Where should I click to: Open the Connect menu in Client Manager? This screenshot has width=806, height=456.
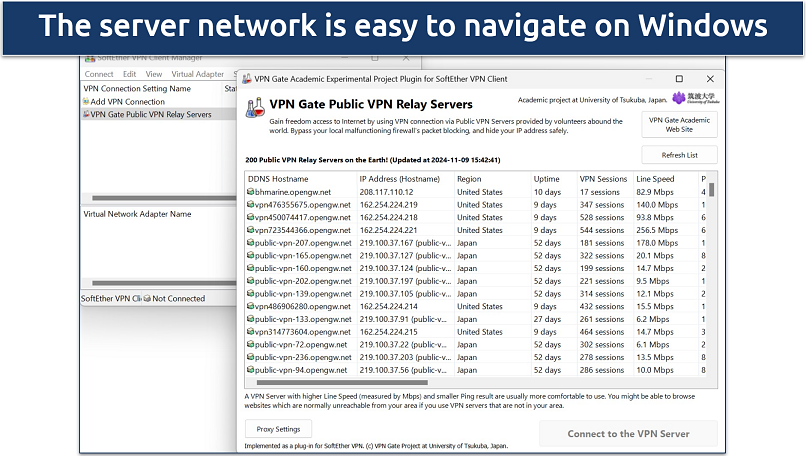99,74
